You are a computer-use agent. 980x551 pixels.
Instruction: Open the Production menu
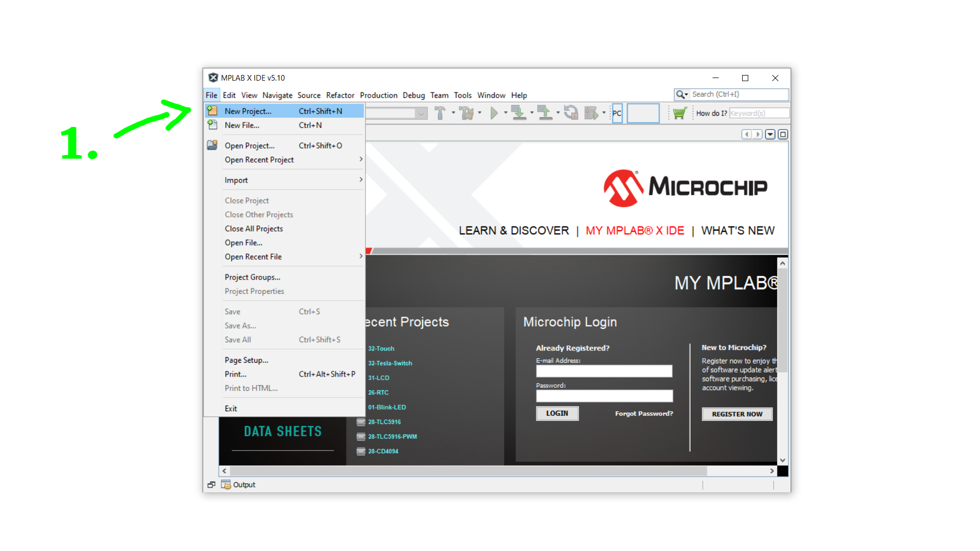pos(378,95)
